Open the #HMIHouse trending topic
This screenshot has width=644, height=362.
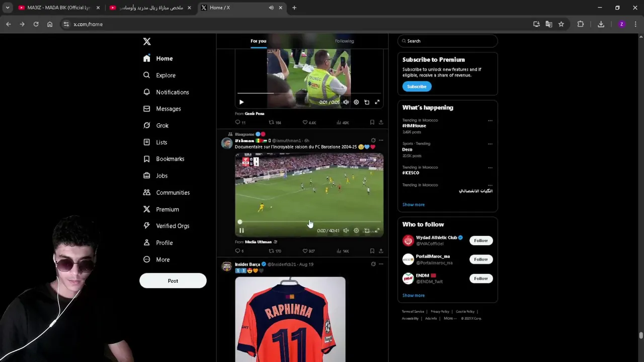click(x=414, y=126)
